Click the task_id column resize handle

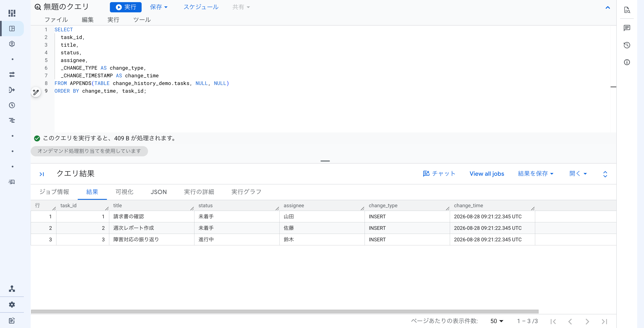107,208
